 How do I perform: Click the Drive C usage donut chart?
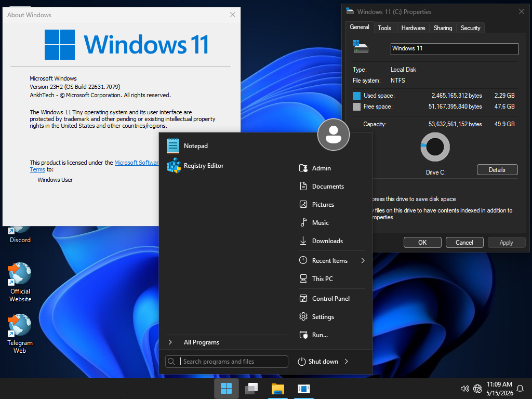tap(435, 147)
